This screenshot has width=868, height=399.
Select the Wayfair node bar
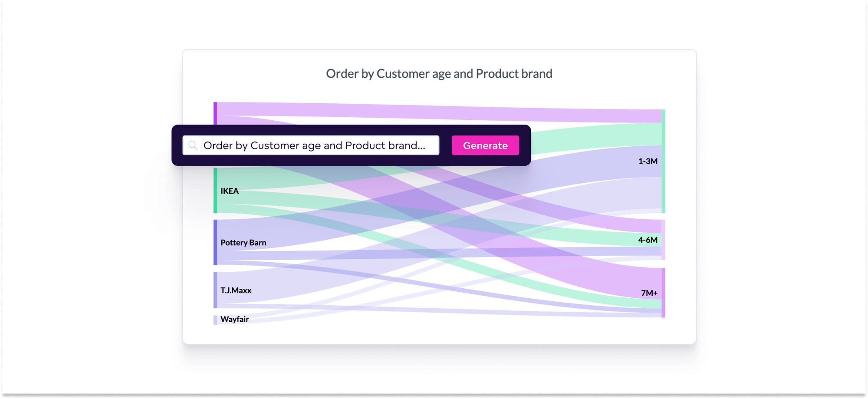coord(215,319)
